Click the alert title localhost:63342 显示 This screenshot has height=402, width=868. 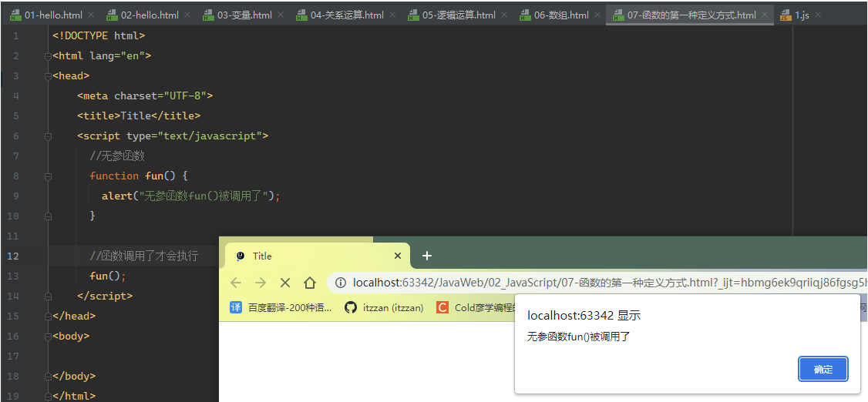584,316
